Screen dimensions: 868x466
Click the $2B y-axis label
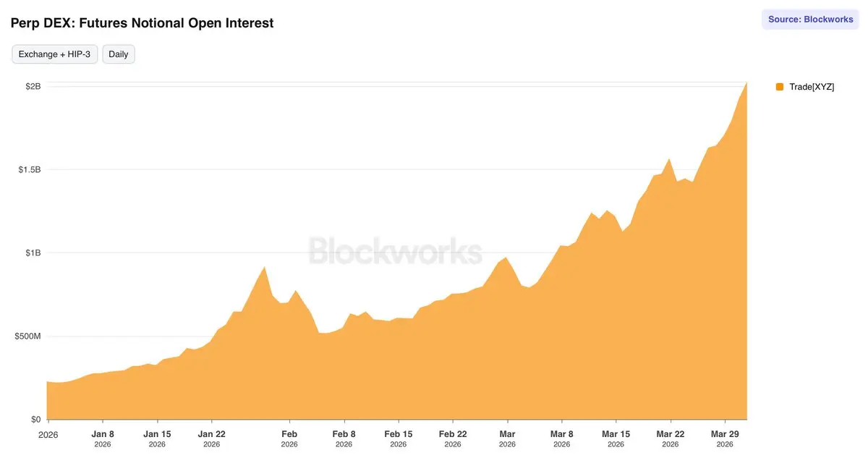(x=33, y=86)
